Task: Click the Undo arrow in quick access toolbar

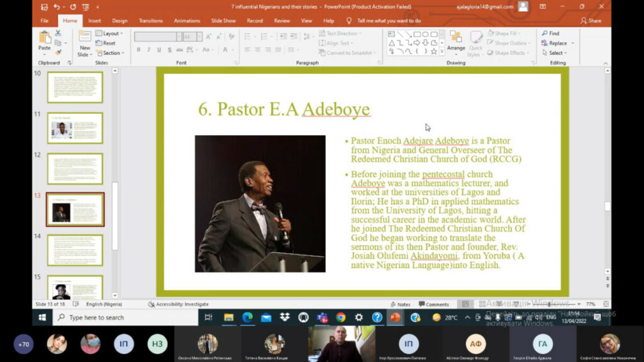Action: [57, 7]
